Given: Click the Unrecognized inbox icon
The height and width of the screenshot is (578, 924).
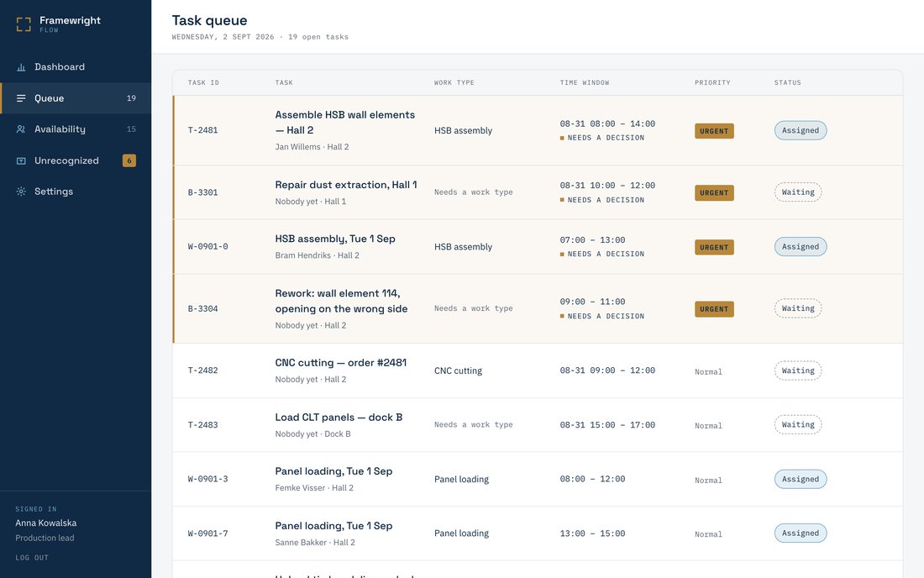Looking at the screenshot, I should [x=21, y=160].
